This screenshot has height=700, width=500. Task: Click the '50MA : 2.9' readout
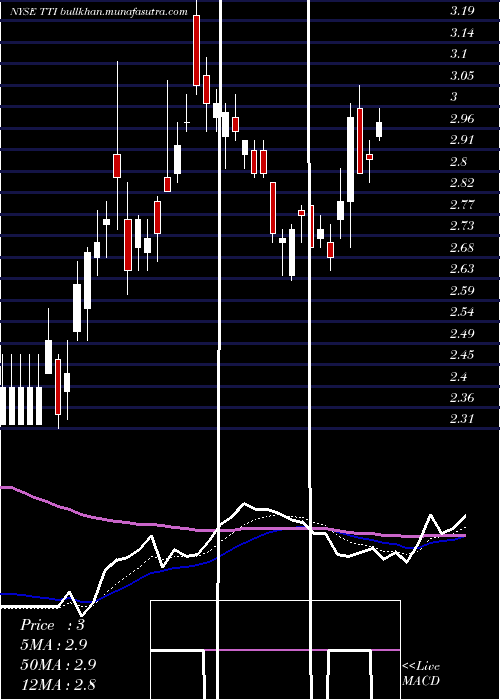pos(58,665)
